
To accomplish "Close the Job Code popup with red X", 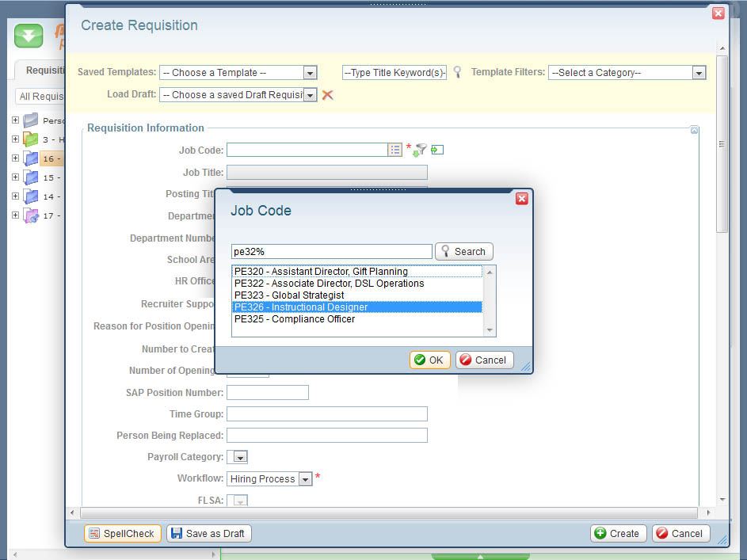I will pyautogui.click(x=521, y=199).
